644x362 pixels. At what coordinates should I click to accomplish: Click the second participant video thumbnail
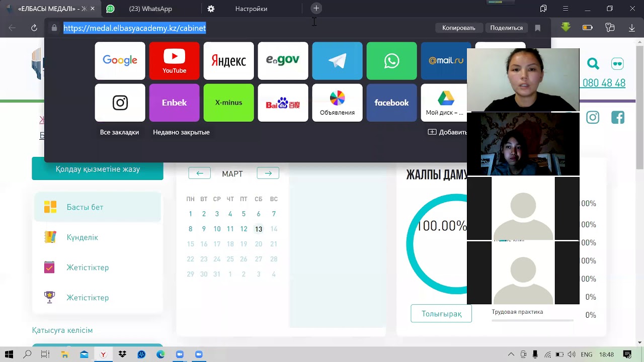(523, 144)
